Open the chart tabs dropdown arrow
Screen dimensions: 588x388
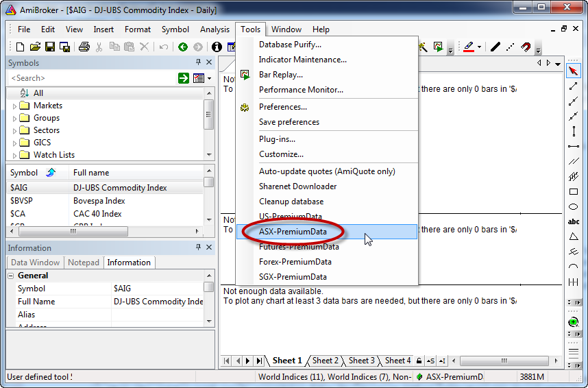point(558,64)
